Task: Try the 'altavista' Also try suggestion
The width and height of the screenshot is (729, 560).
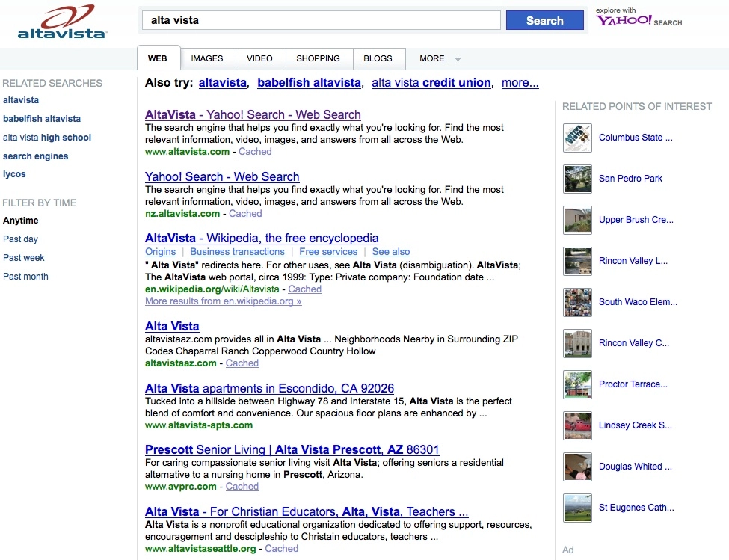Action: (x=223, y=83)
